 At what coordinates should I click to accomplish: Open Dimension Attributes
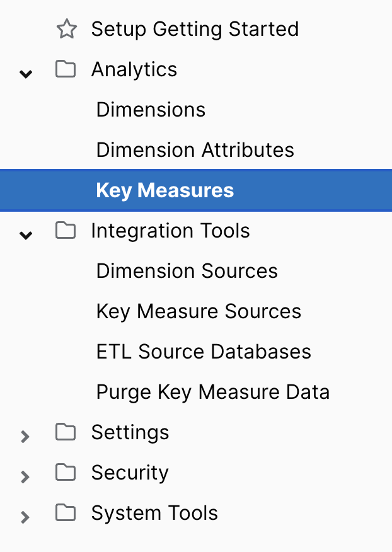[x=195, y=149]
